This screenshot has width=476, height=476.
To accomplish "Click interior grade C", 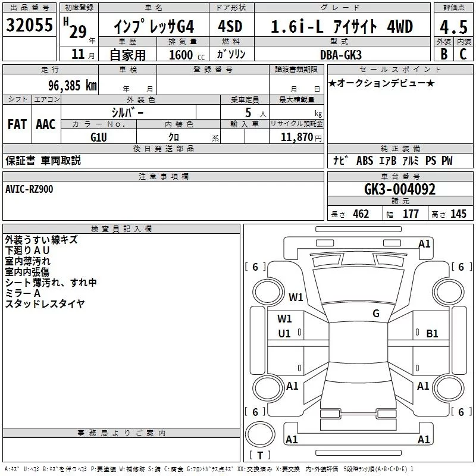I will (463, 54).
